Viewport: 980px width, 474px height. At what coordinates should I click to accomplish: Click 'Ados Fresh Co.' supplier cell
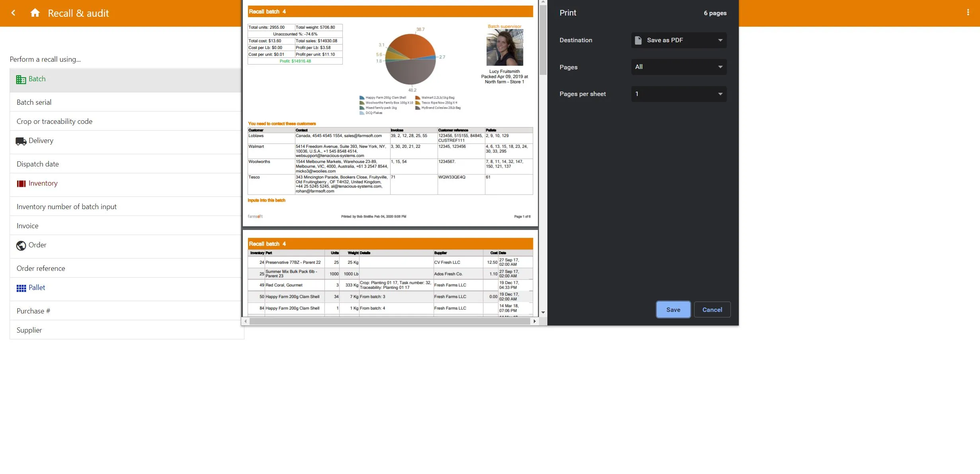(x=458, y=274)
